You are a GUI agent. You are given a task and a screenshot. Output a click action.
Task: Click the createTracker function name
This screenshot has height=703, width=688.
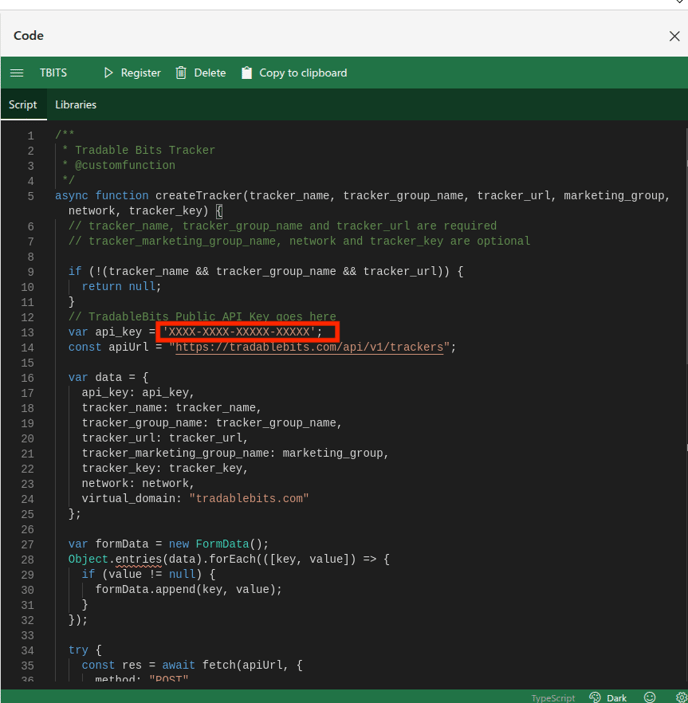point(199,195)
